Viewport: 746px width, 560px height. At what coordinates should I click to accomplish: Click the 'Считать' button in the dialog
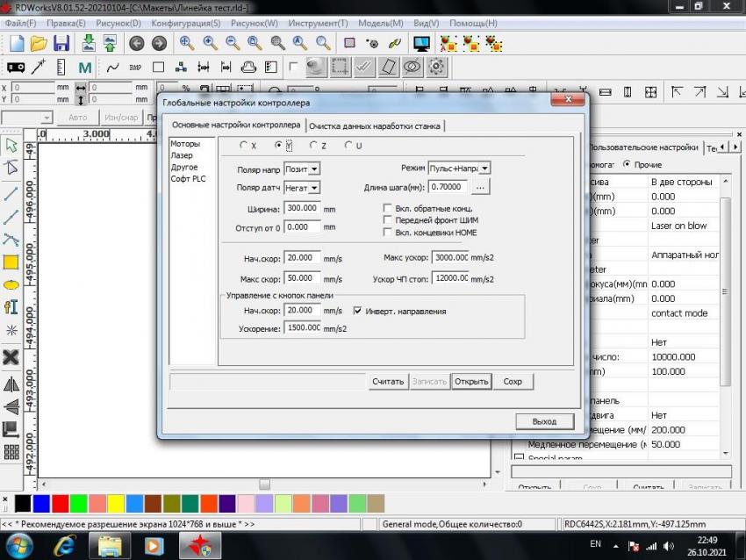click(387, 382)
